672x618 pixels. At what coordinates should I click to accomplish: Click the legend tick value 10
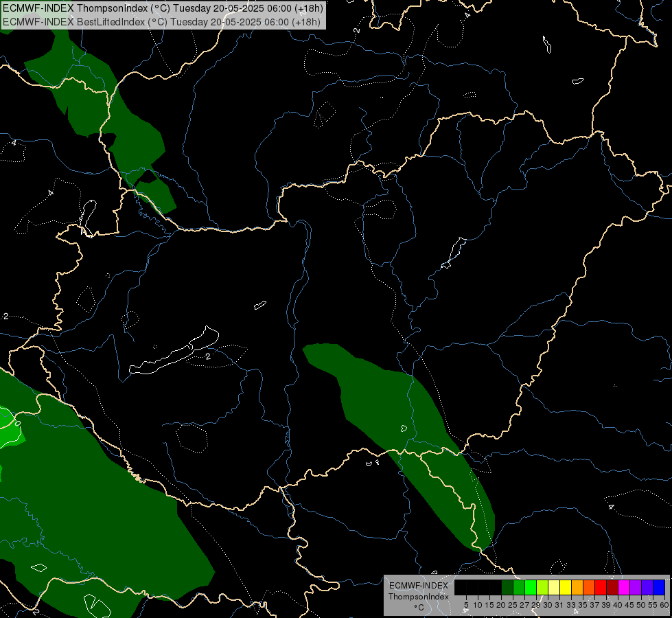[x=478, y=605]
